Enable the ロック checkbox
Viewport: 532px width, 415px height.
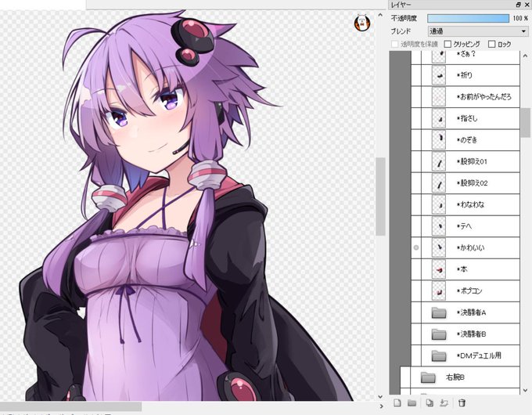[x=491, y=44]
